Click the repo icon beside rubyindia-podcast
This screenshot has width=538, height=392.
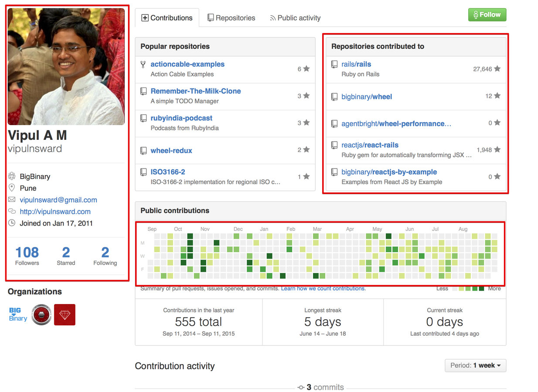pos(143,118)
